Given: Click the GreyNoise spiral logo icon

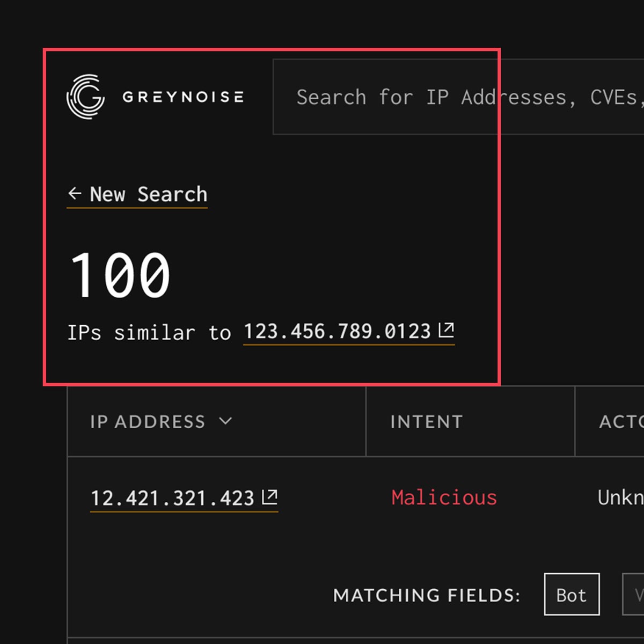Looking at the screenshot, I should coord(85,97).
